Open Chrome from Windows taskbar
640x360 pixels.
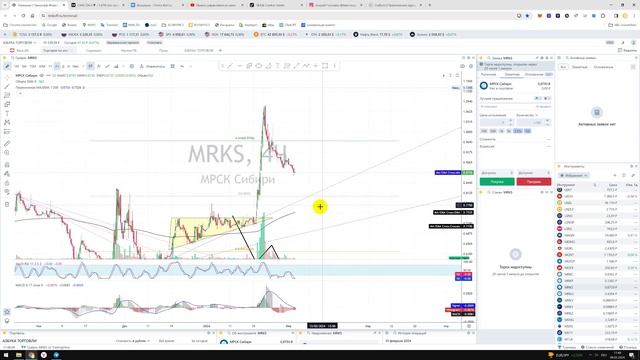point(31,355)
